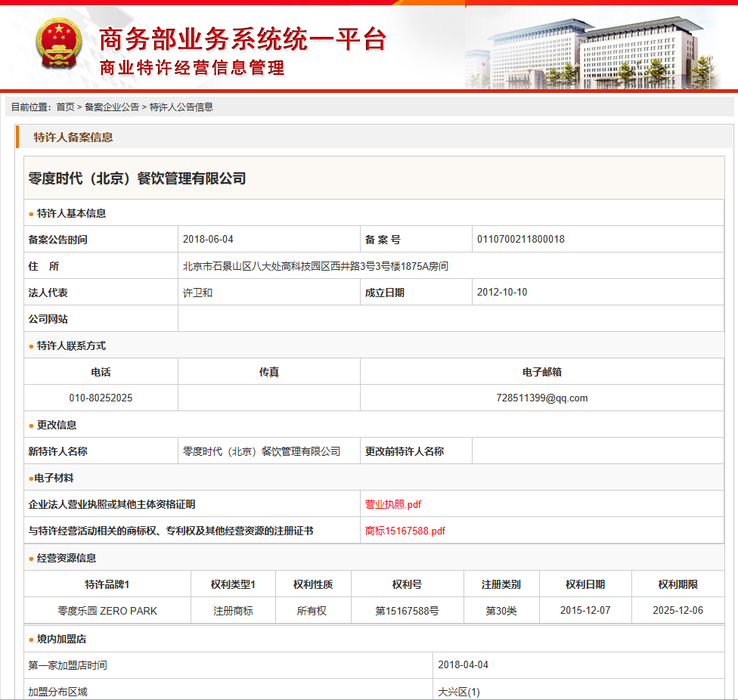Click the 权利性质 column header
Viewport: 738px width, 700px height.
(313, 584)
